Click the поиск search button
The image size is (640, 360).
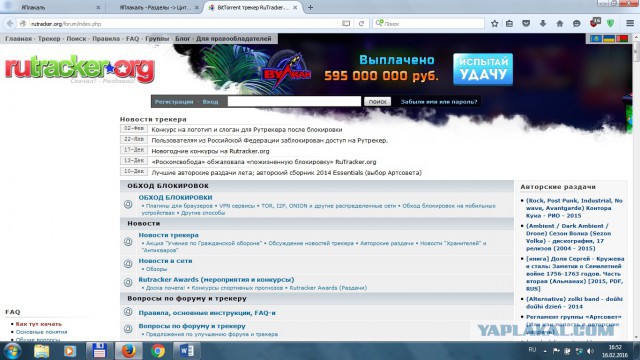click(x=377, y=102)
